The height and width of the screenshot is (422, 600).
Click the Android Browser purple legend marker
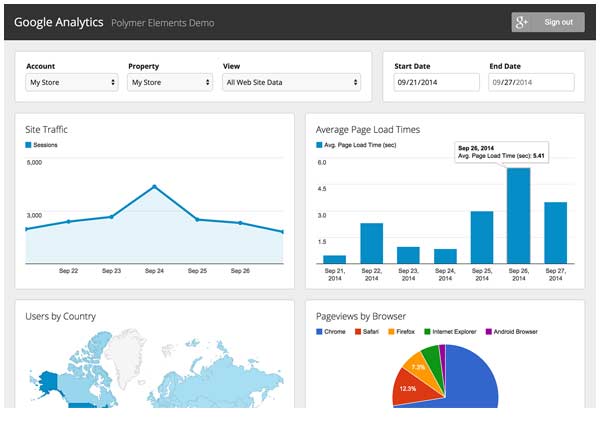[488, 331]
